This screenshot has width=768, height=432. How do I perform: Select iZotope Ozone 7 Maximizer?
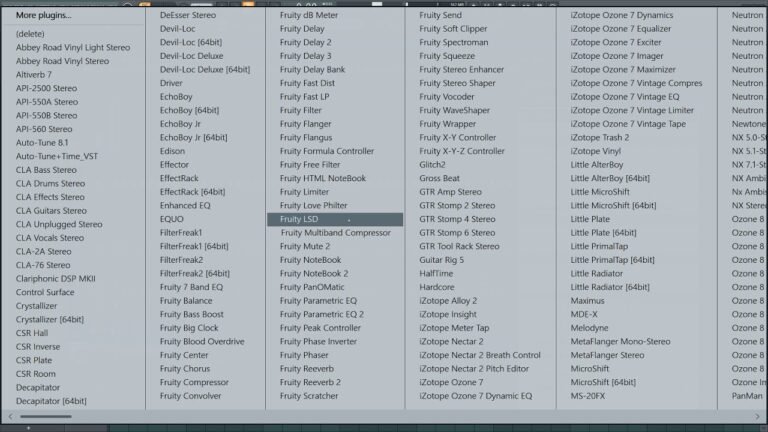[623, 70]
